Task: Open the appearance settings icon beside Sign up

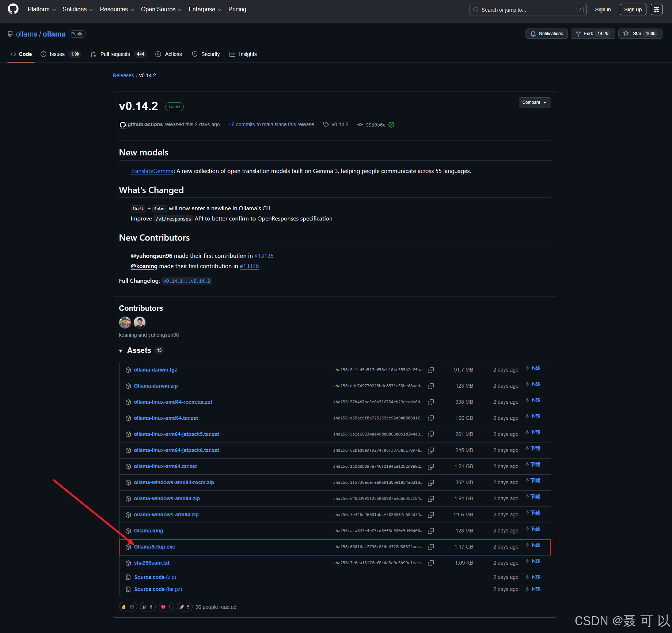Action: click(x=657, y=10)
